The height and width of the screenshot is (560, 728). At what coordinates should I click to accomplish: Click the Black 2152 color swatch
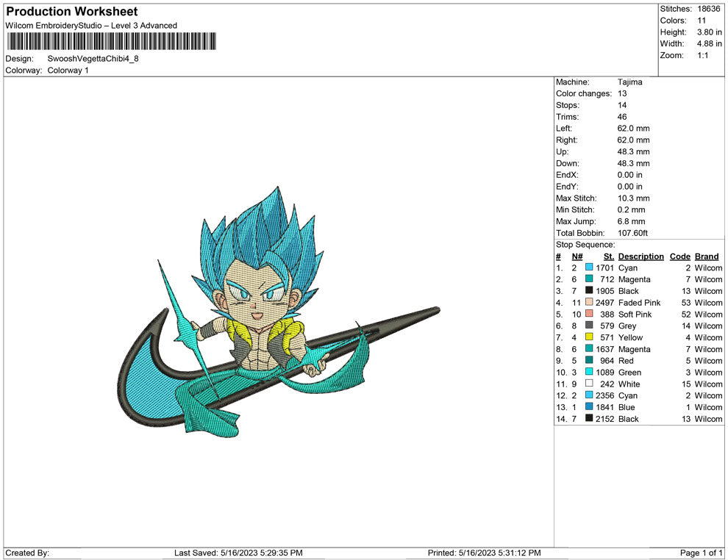(x=589, y=418)
